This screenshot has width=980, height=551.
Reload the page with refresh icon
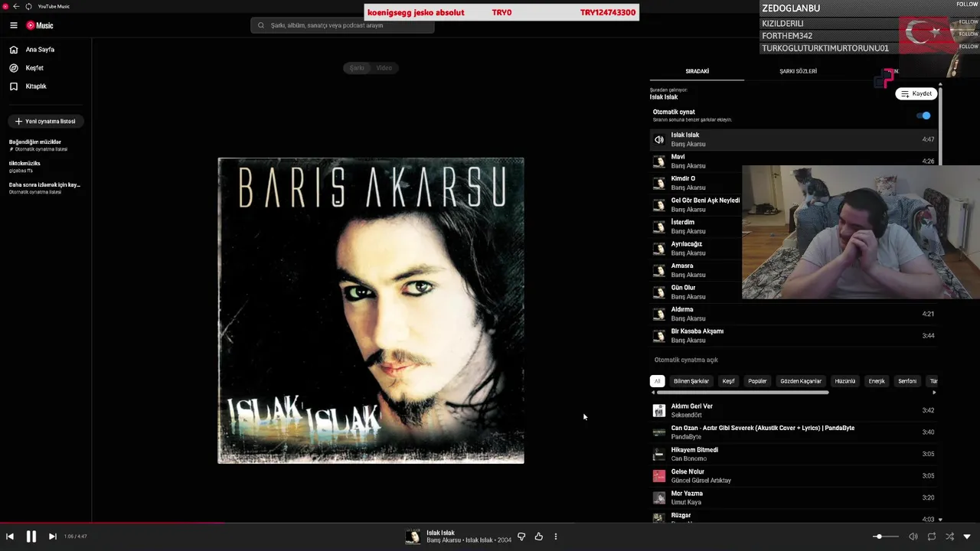[x=28, y=6]
